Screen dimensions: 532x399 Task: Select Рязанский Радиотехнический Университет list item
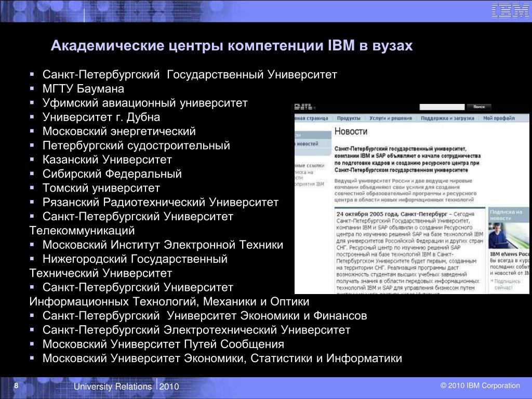pyautogui.click(x=161, y=202)
